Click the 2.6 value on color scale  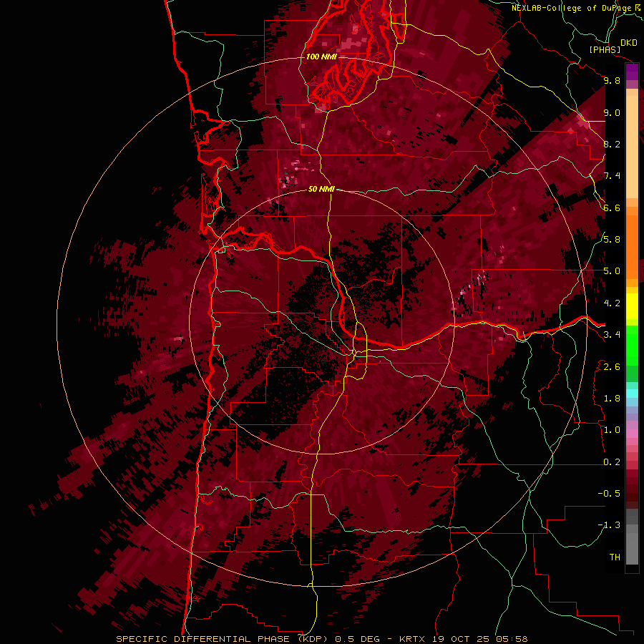612,367
